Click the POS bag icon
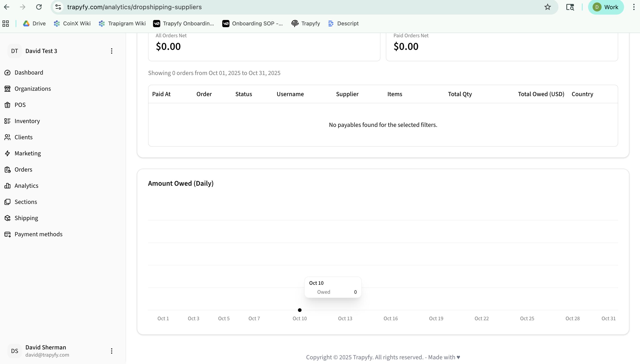 click(7, 105)
